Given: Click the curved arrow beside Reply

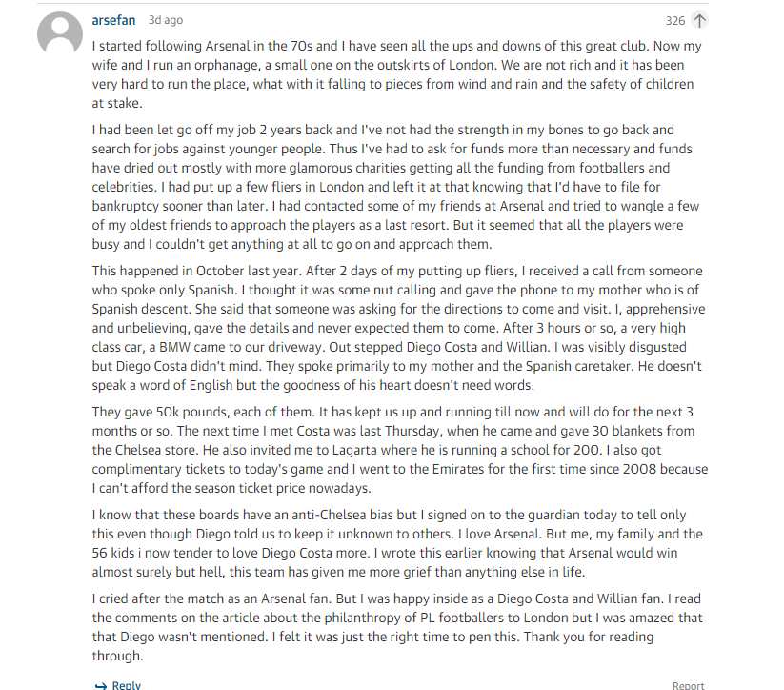Looking at the screenshot, I should 100,685.
